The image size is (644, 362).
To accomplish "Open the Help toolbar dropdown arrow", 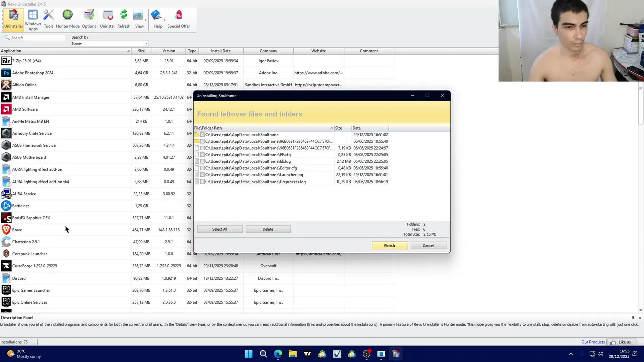I will [164, 20].
